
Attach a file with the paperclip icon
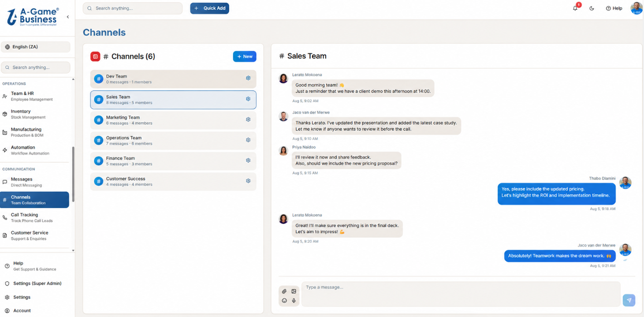(284, 291)
